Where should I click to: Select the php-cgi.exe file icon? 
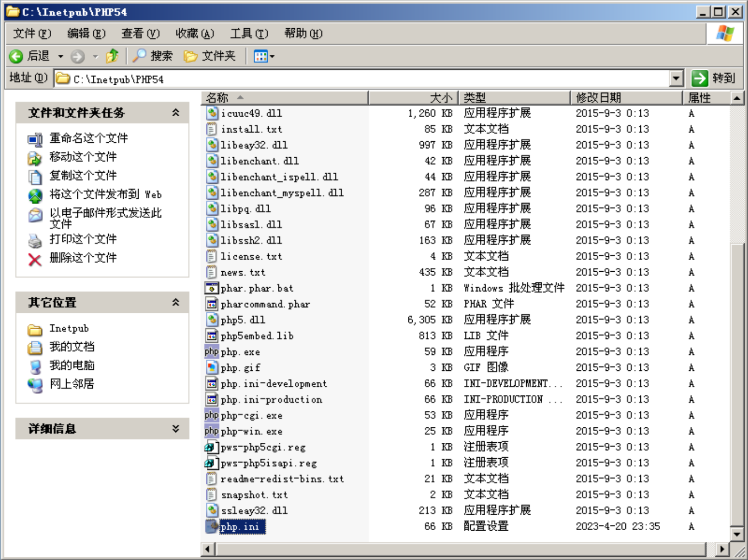pos(212,415)
